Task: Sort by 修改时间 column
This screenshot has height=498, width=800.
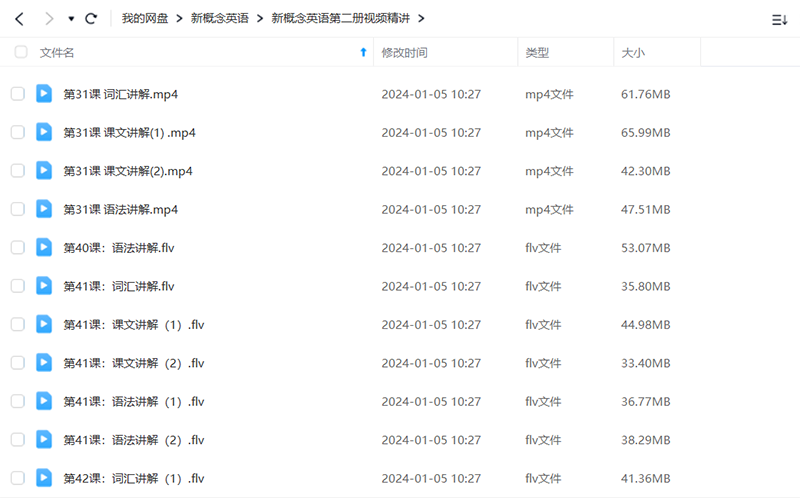Action: pos(405,53)
